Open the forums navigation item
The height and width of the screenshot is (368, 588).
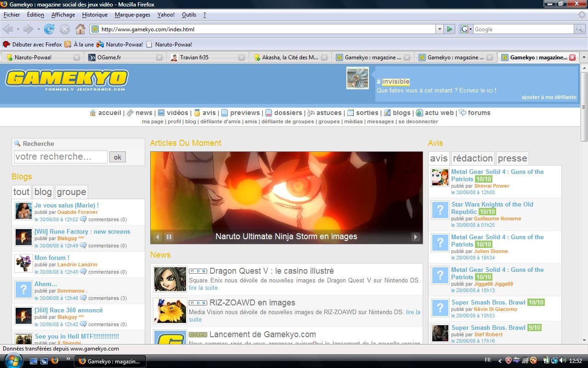pos(475,113)
